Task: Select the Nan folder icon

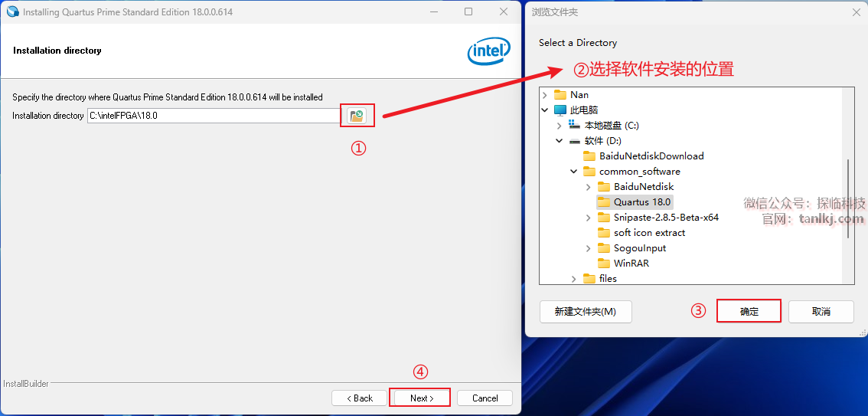Action: tap(560, 95)
